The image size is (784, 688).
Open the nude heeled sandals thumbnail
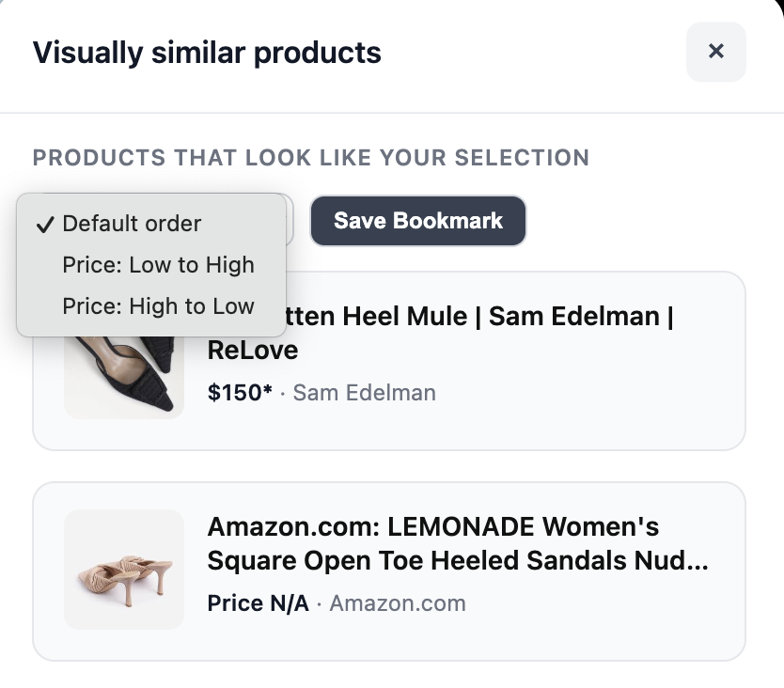[124, 570]
